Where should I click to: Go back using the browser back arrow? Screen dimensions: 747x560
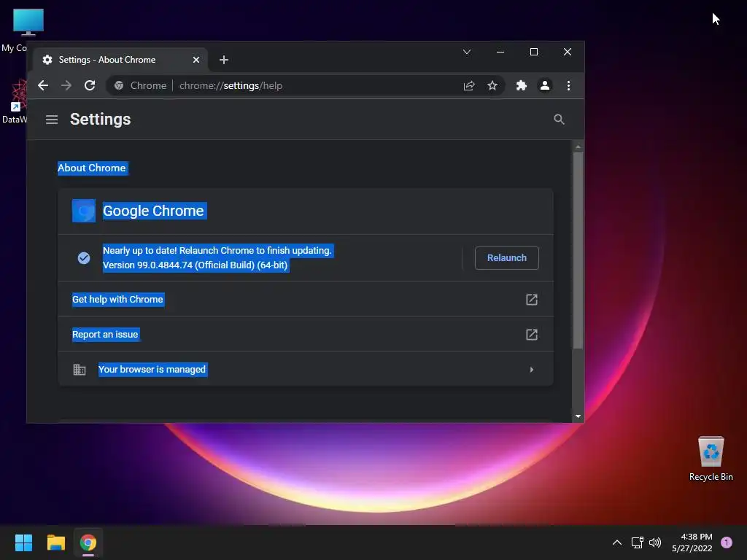(x=43, y=86)
